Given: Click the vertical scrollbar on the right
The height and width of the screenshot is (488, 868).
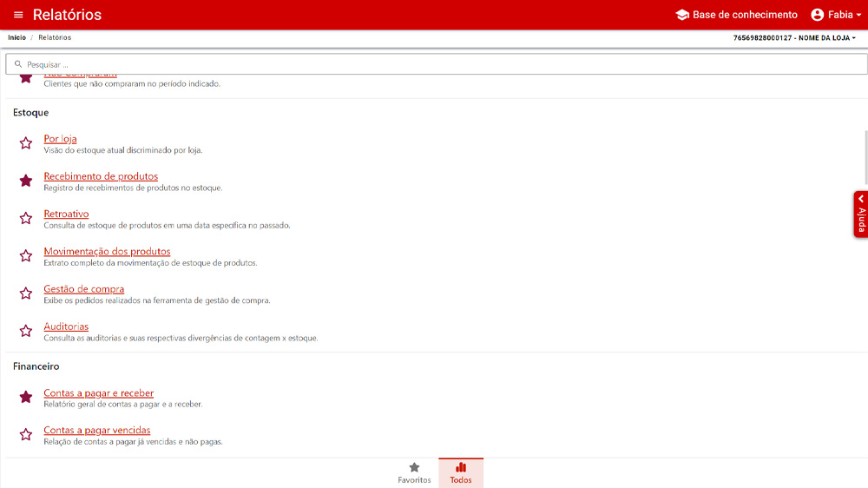Looking at the screenshot, I should (x=865, y=156).
